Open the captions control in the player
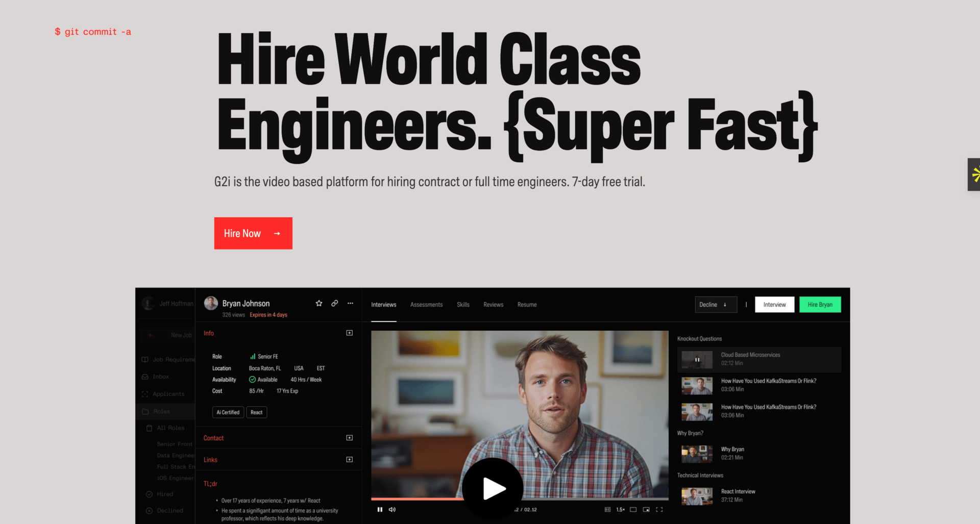This screenshot has width=980, height=524. pyautogui.click(x=607, y=509)
